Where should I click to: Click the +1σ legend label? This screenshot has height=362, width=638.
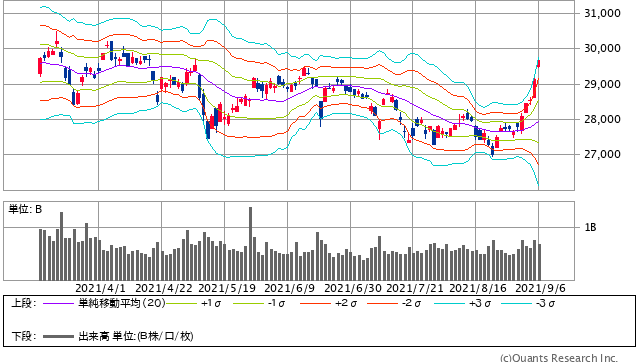tap(211, 303)
